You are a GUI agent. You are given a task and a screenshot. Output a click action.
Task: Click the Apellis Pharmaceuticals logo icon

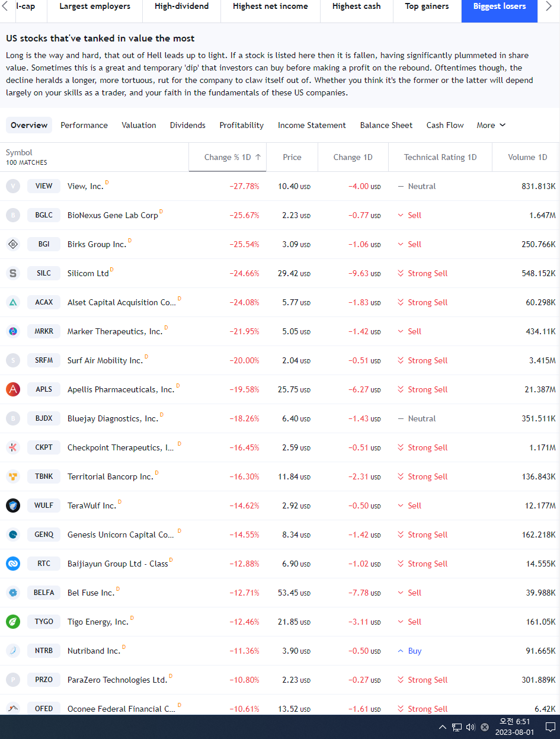coord(13,389)
